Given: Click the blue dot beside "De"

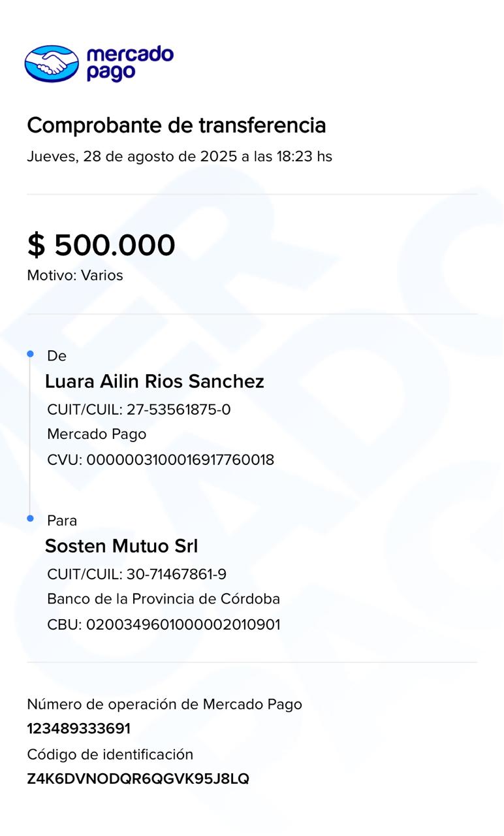Looking at the screenshot, I should click(30, 354).
